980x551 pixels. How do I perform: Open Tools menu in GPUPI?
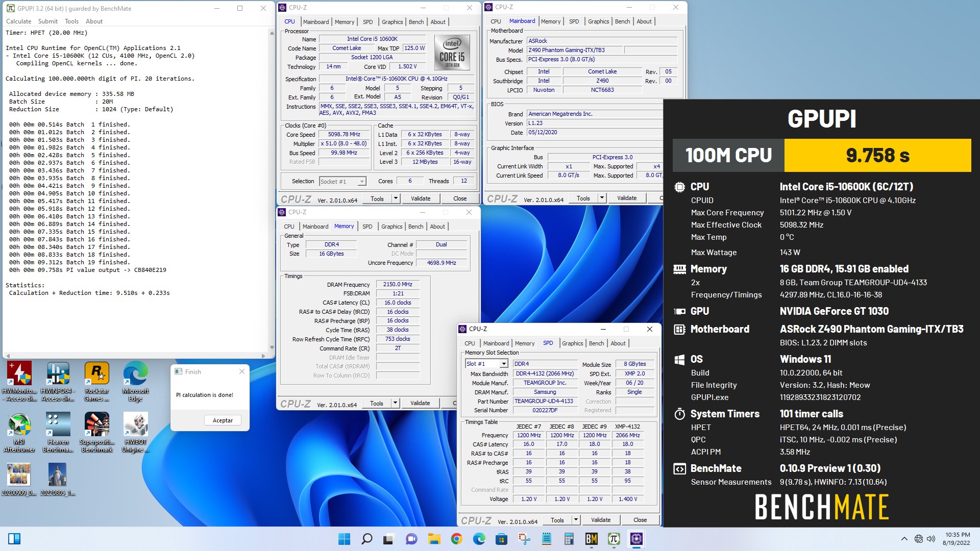[71, 21]
